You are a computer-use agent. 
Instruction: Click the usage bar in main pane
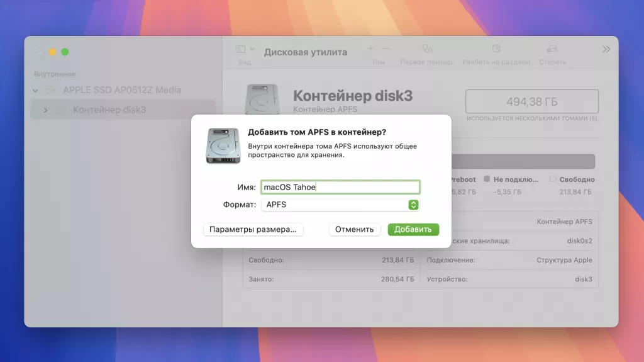[x=523, y=161]
